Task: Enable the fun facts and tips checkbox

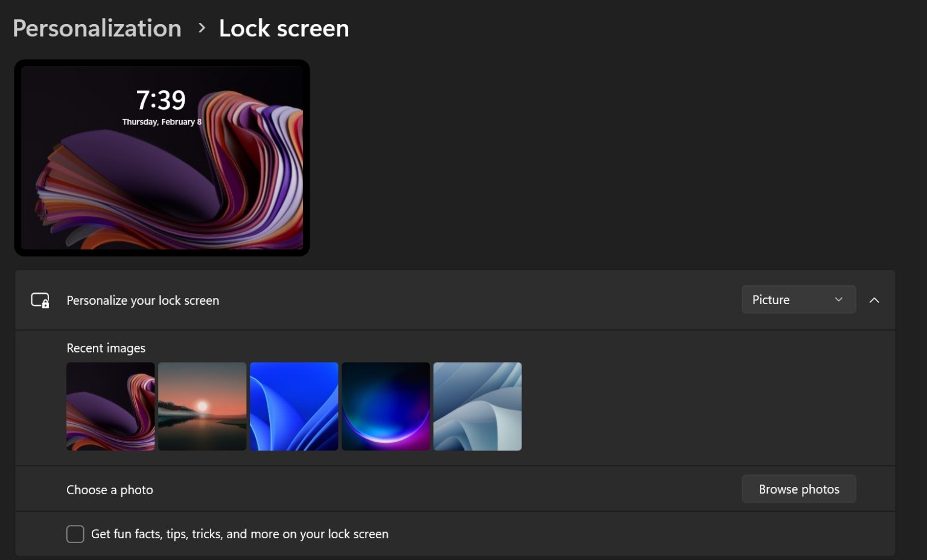Action: tap(75, 534)
